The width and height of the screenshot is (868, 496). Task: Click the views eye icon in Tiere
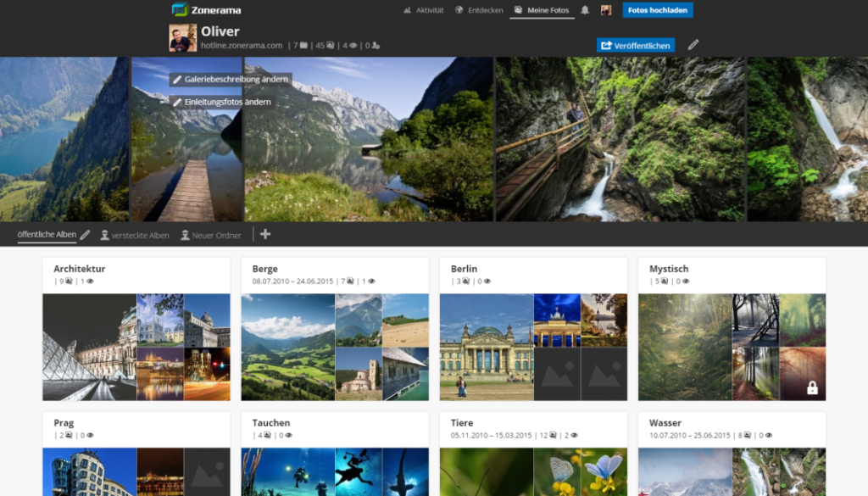(574, 435)
